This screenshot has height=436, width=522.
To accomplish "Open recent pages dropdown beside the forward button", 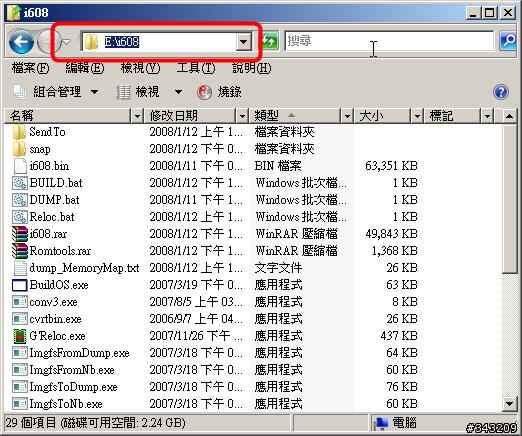I will [67, 42].
